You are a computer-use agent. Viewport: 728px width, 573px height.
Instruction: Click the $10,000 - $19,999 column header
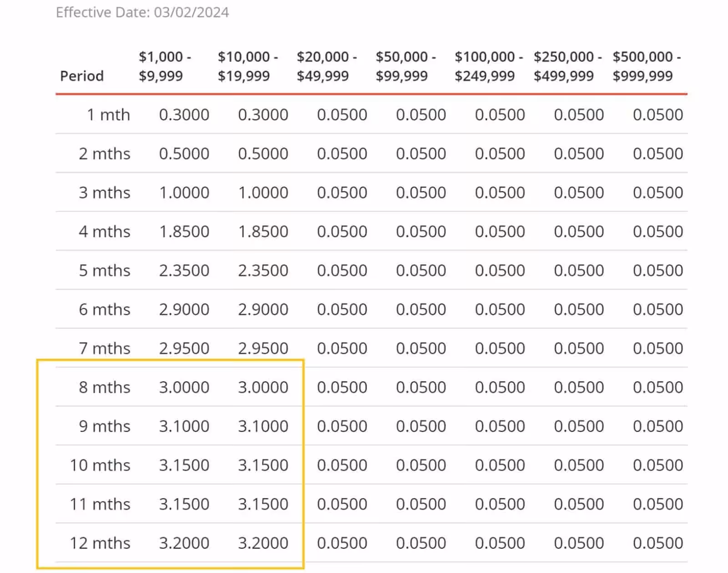pos(248,66)
